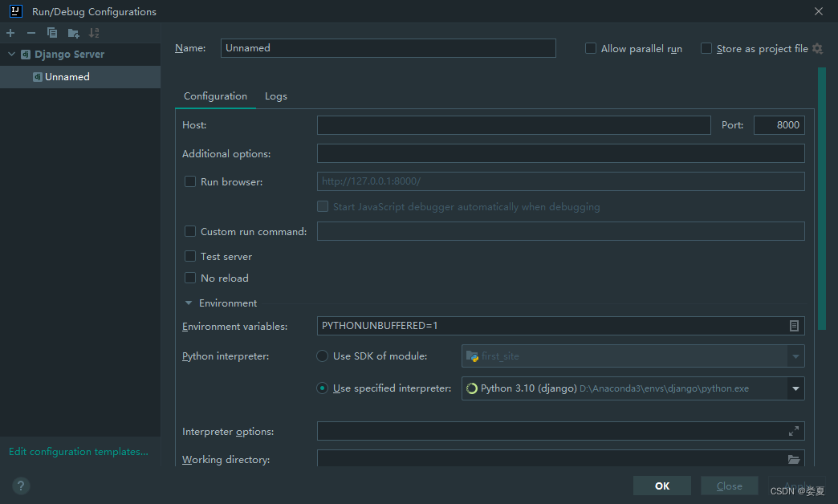
Task: Collapse the Environment section
Action: coord(189,303)
